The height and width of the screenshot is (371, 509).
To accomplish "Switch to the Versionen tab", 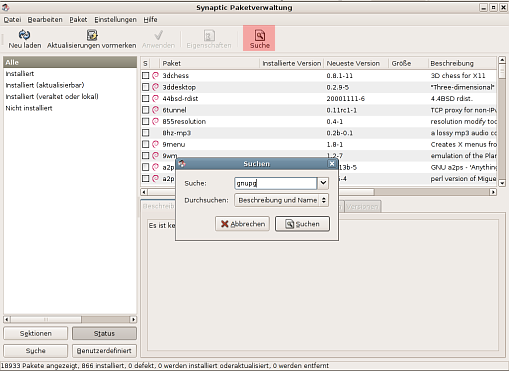I will (x=362, y=207).
